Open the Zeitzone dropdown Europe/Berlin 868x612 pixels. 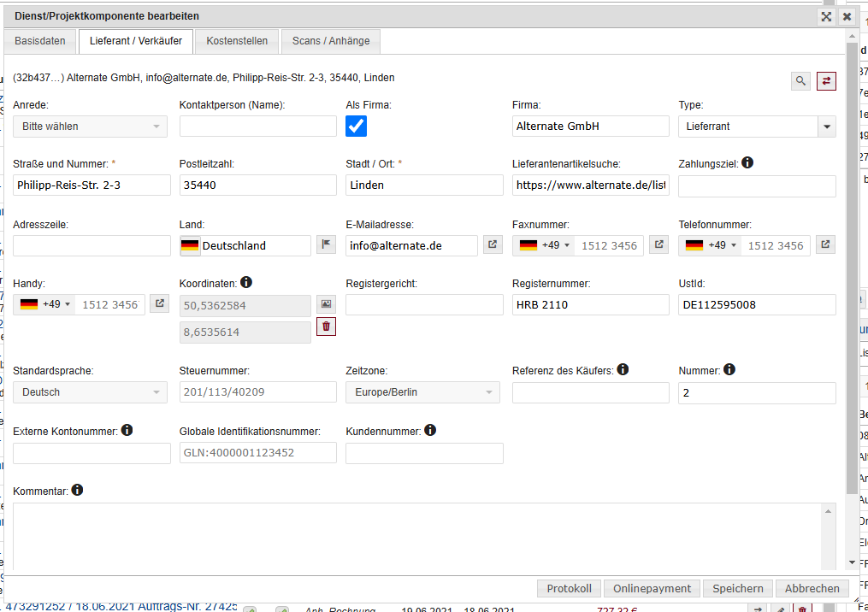(x=422, y=392)
